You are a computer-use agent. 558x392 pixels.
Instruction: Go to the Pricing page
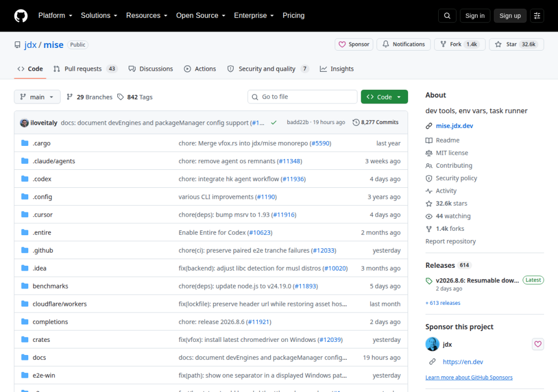click(x=294, y=16)
